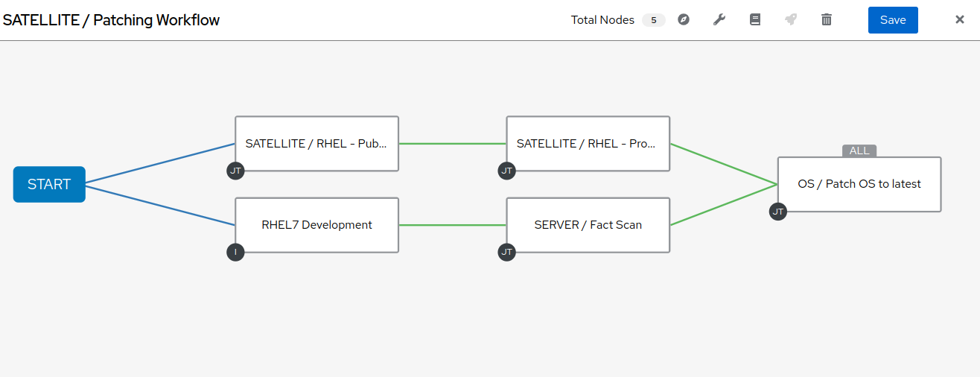This screenshot has height=377, width=980.
Task: Delete all nodes with trash icon
Action: pos(827,20)
